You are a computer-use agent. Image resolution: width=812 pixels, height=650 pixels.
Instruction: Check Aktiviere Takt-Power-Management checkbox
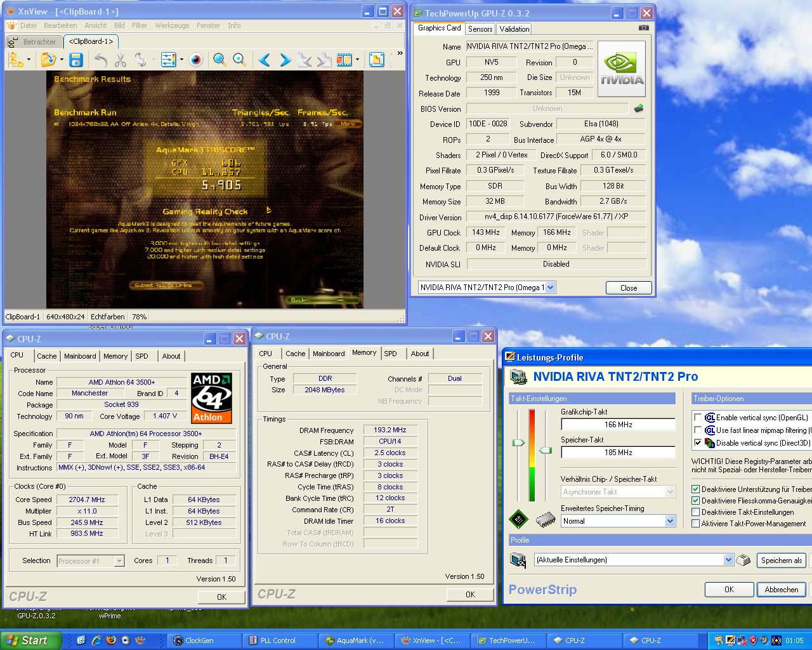pyautogui.click(x=696, y=524)
